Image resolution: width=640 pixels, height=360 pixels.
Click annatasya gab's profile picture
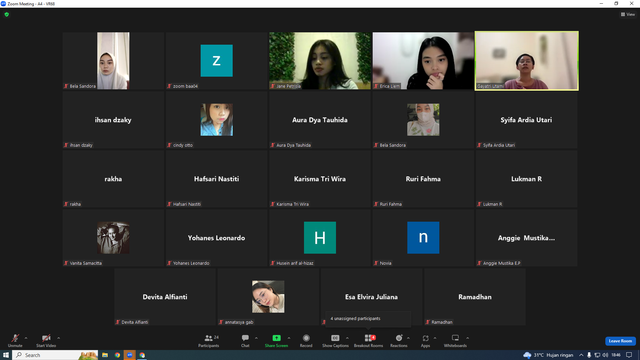(268, 297)
